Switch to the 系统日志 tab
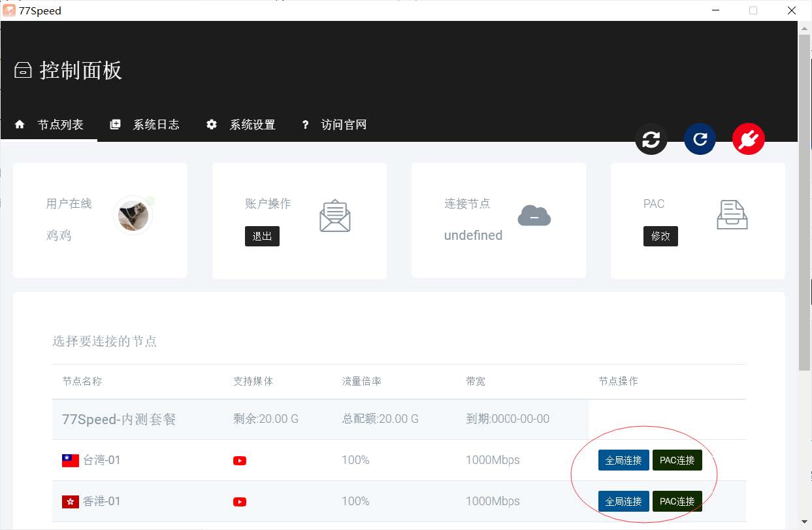 click(x=145, y=125)
